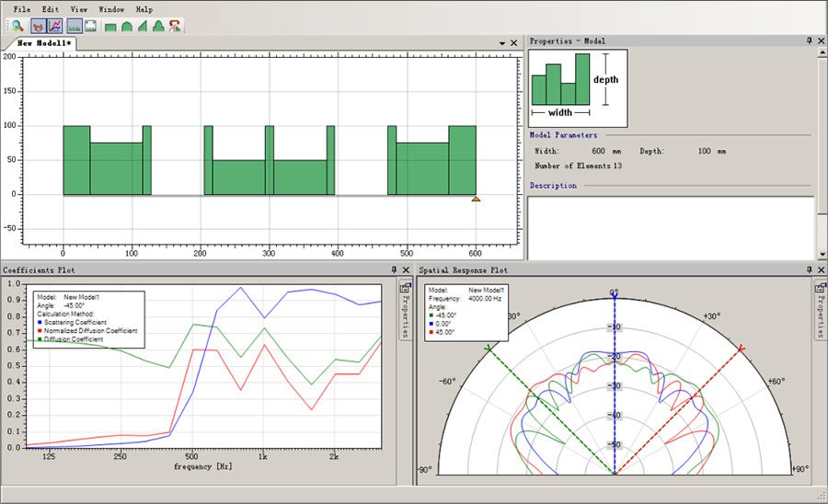Open the Window menu
Screen dimensions: 828x504
tap(110, 9)
